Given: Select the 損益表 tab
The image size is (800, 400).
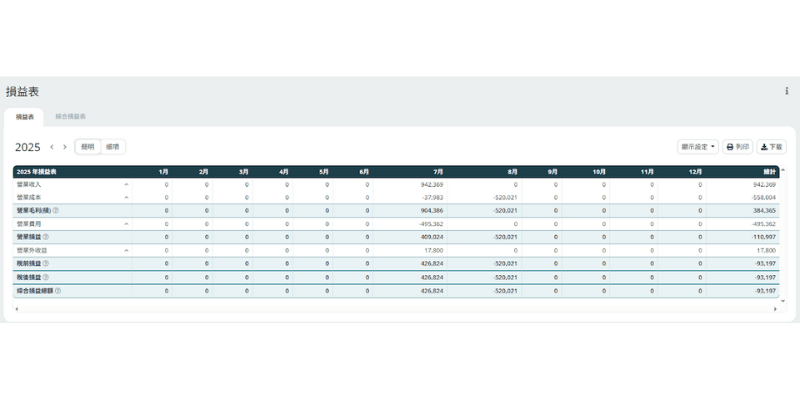Looking at the screenshot, I should [x=24, y=117].
